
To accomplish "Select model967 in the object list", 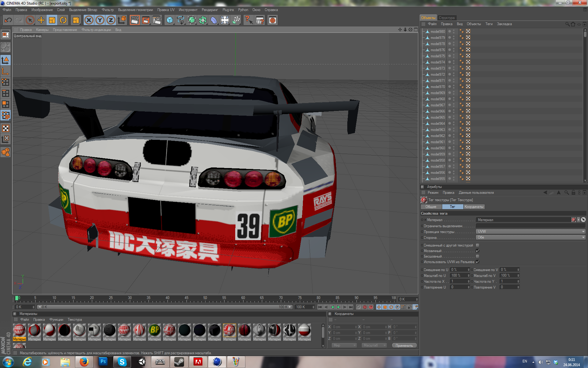I will click(x=438, y=105).
